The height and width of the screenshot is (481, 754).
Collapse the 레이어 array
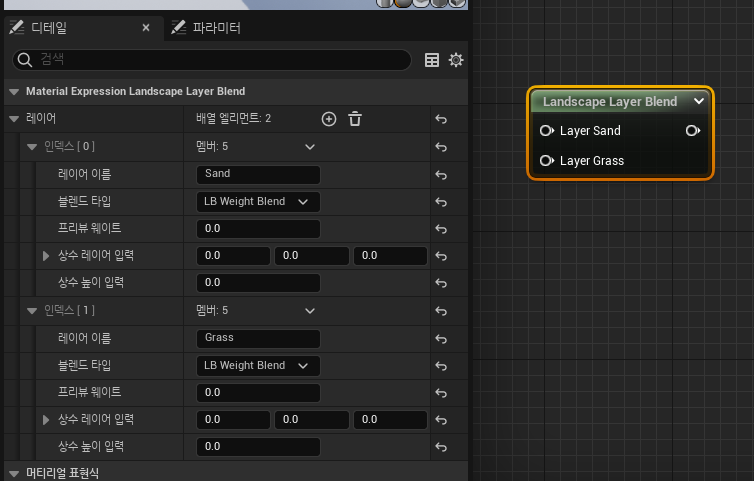pos(14,119)
